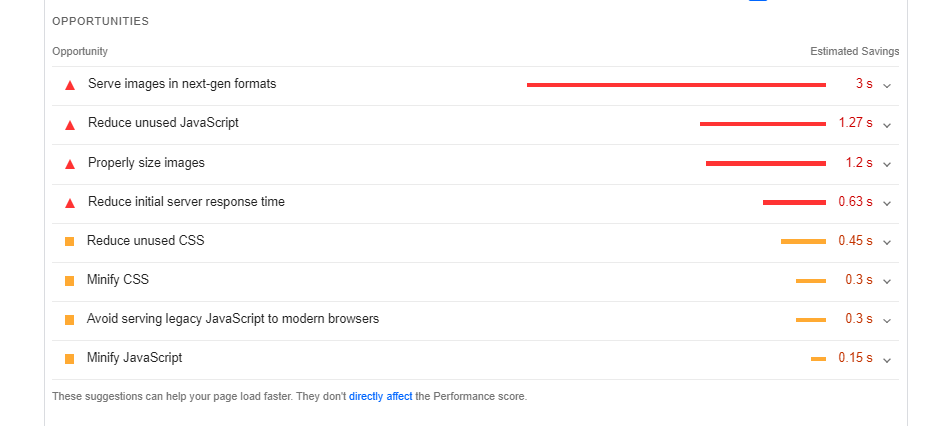Click the Estimated Savings column header
Screen dimensions: 942x426
(854, 51)
